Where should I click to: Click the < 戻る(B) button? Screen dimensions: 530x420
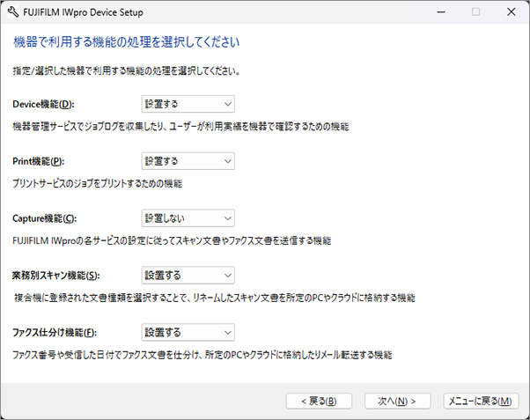[x=319, y=401]
